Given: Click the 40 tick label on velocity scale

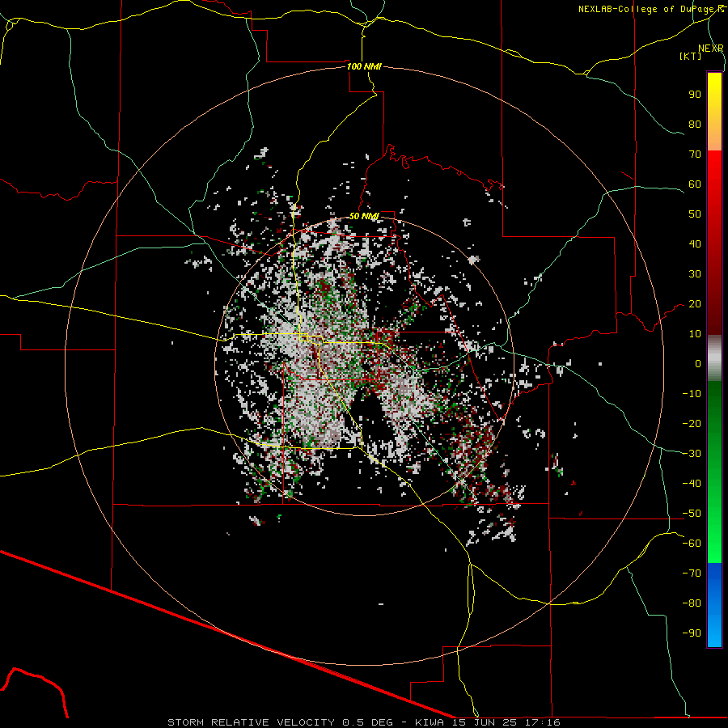Looking at the screenshot, I should click(695, 244).
